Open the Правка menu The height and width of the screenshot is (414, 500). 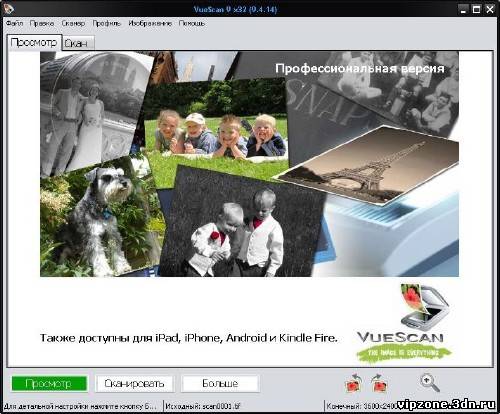42,23
